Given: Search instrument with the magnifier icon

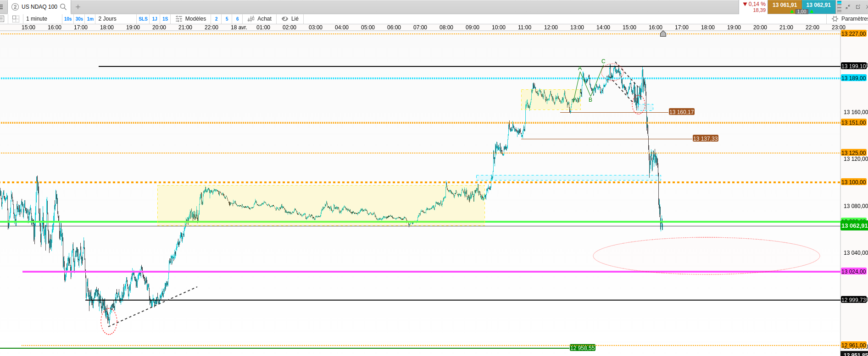Looking at the screenshot, I should pos(63,7).
